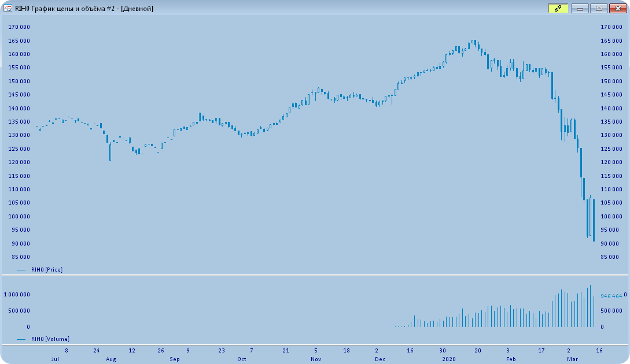Click the RIH0 [Volume] legend label
Screen dimensions: 630x364
pos(50,339)
